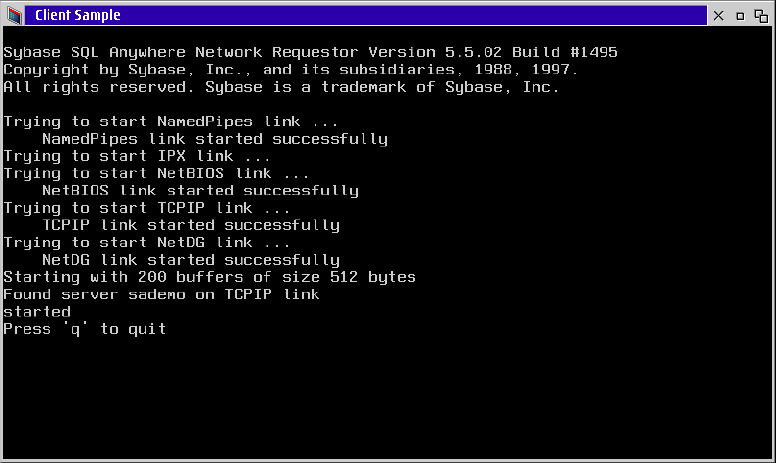Viewport: 776px width, 463px height.
Task: Click the Client Sample title bar text
Action: (x=78, y=15)
